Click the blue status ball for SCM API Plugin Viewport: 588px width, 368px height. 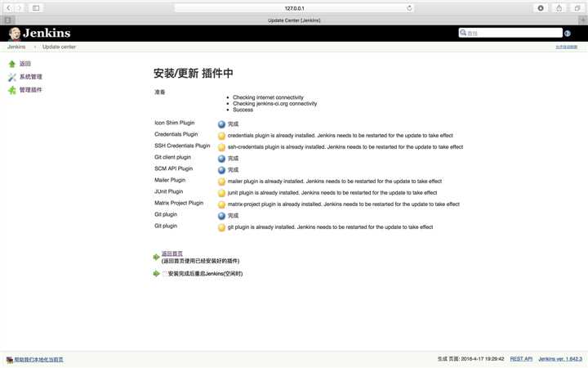coord(221,170)
